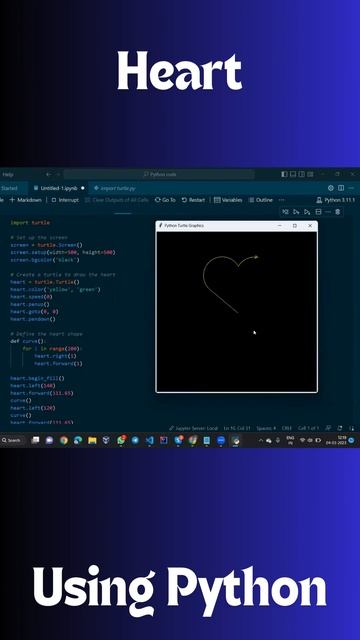Click the 'def curve():' code line
This screenshot has height=640, width=360.
[29, 341]
